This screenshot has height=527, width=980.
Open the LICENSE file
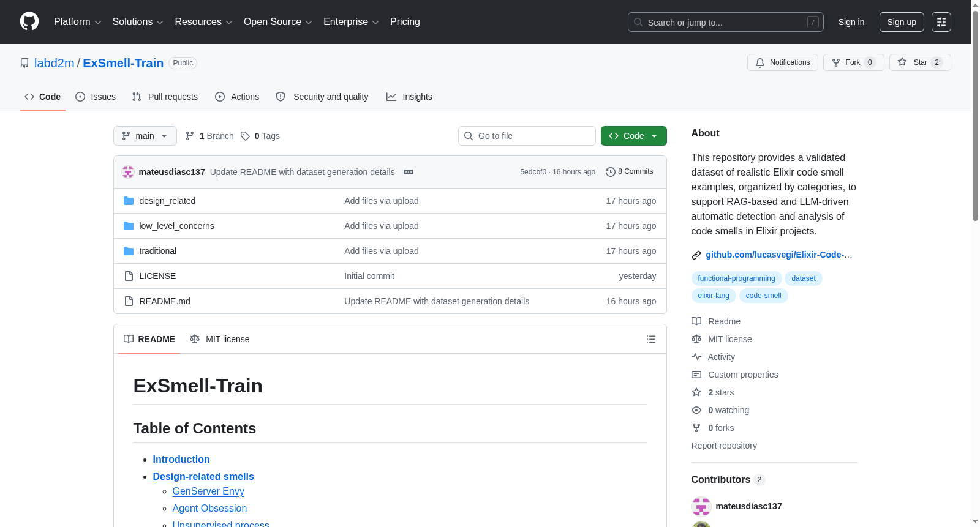pos(157,276)
